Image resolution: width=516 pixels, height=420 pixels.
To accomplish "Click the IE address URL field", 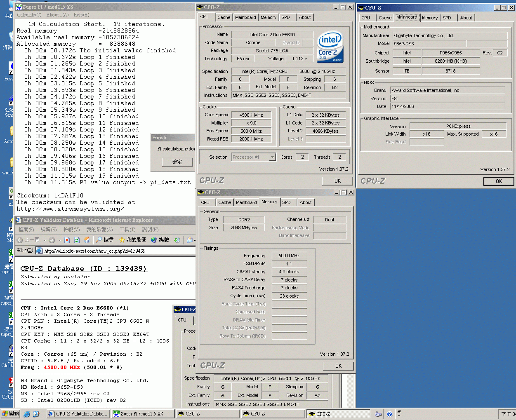I will pyautogui.click(x=115, y=251).
